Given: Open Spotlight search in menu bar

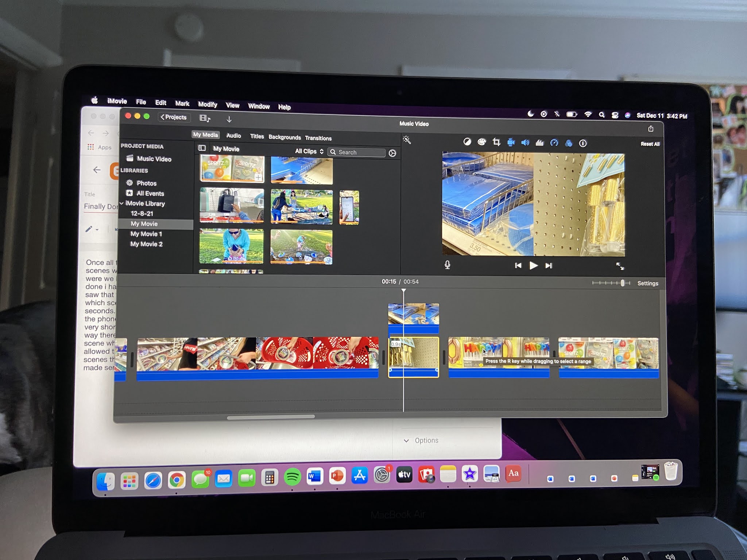Looking at the screenshot, I should 601,115.
